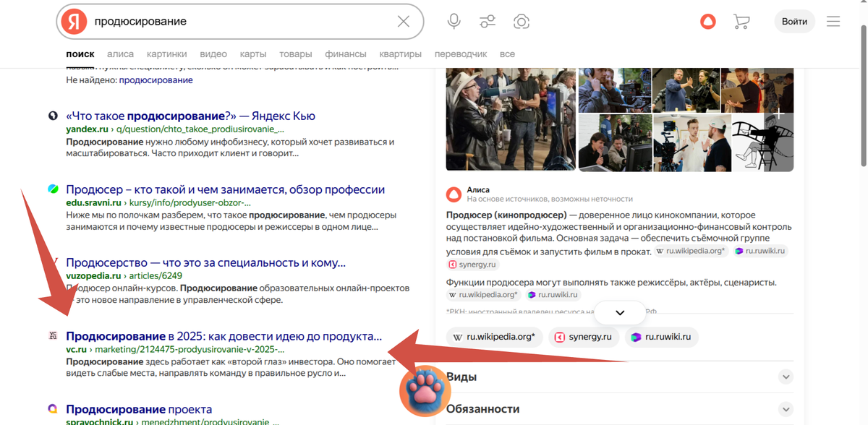
Task: Click the blue paw extension icon
Action: [x=425, y=390]
